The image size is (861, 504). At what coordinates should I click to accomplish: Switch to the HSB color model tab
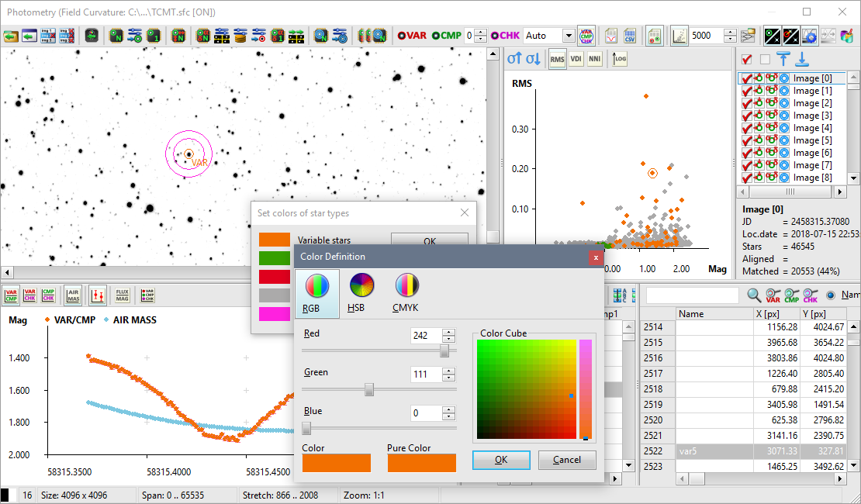point(362,293)
